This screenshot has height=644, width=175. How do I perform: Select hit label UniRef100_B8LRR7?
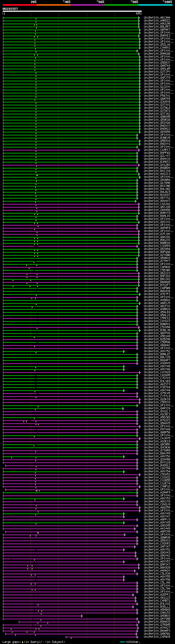tap(157, 27)
